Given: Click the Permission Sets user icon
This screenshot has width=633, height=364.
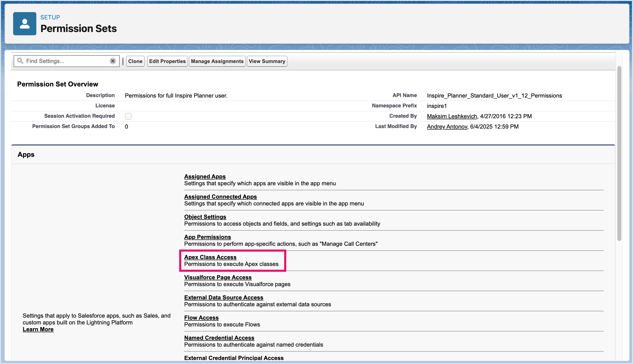Looking at the screenshot, I should (x=25, y=24).
